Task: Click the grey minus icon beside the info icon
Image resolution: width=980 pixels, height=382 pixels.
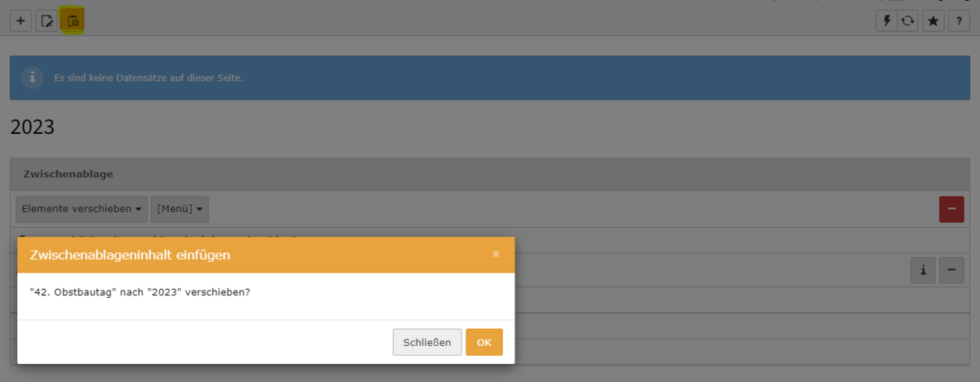Action: [951, 270]
